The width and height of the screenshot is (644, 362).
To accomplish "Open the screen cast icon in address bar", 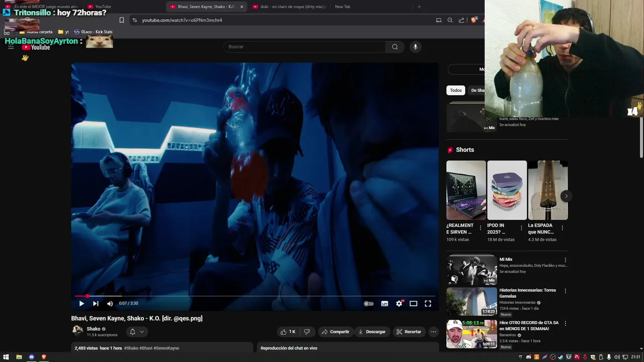I will (x=439, y=20).
